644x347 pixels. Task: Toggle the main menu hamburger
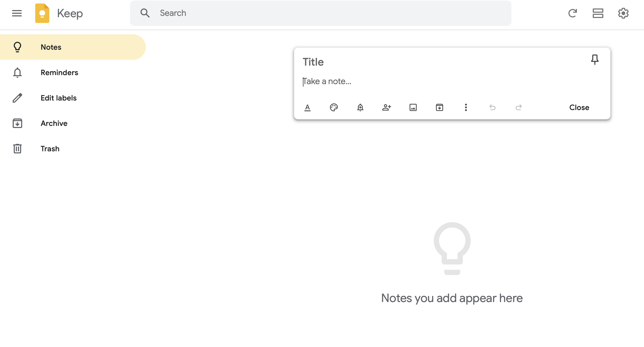pos(17,13)
